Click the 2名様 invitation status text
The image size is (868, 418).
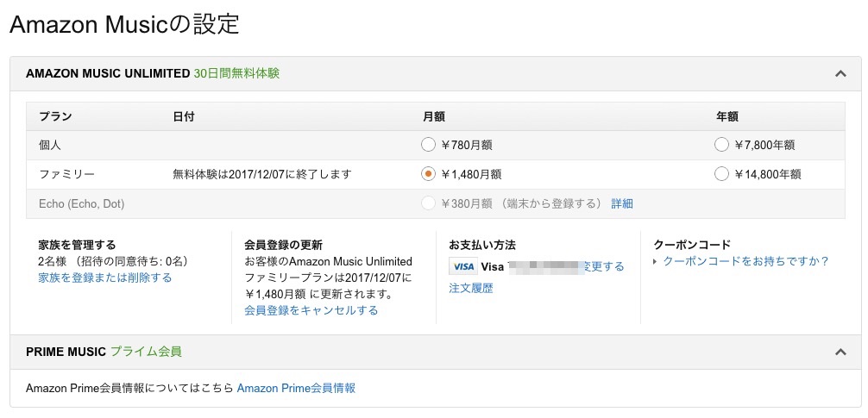114,261
